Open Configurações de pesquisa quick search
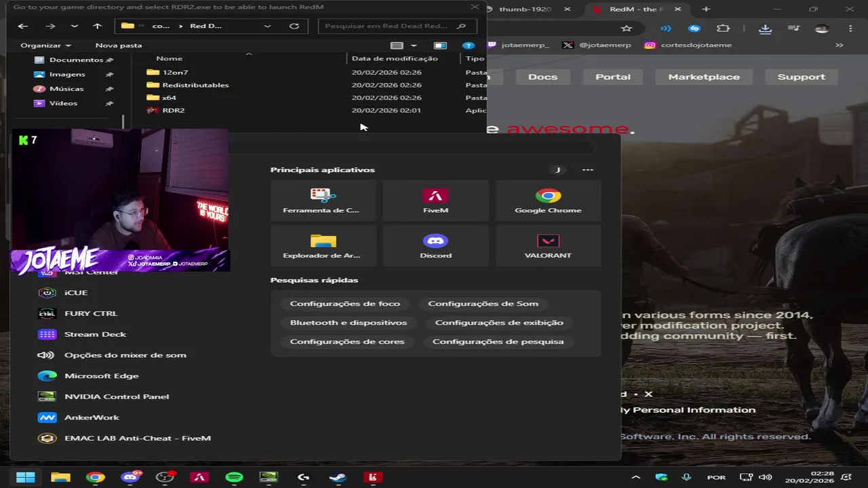The width and height of the screenshot is (868, 488). pos(498,342)
